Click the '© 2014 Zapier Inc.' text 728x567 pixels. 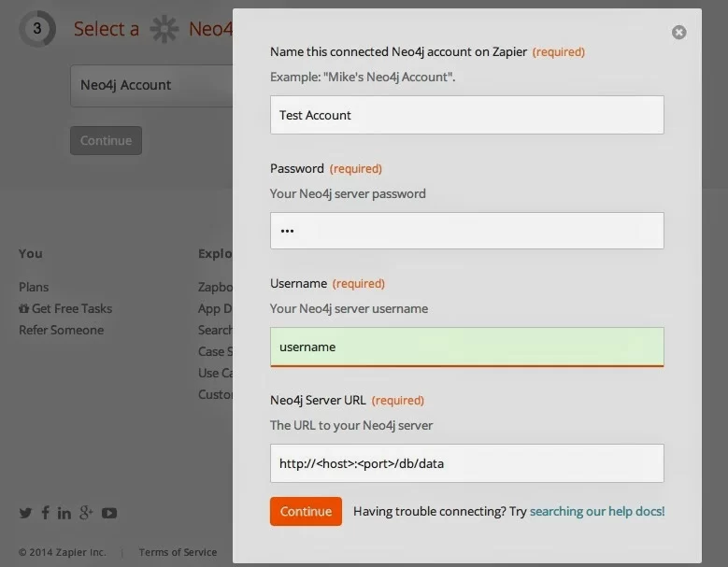point(63,552)
